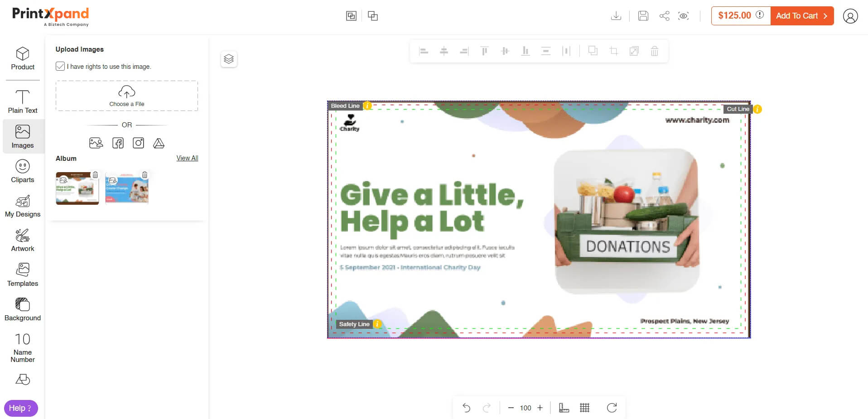Import image from Facebook
Viewport: 868px width, 419px height.
(x=118, y=143)
